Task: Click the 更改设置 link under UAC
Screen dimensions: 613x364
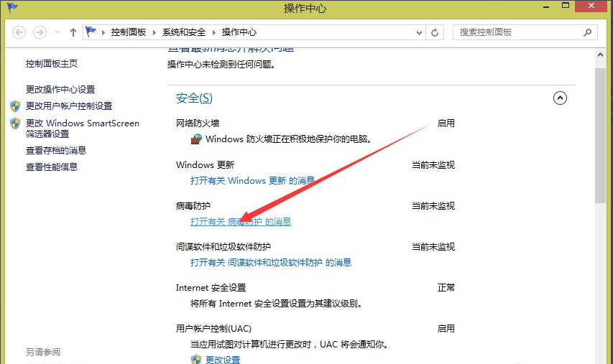Action: [223, 360]
